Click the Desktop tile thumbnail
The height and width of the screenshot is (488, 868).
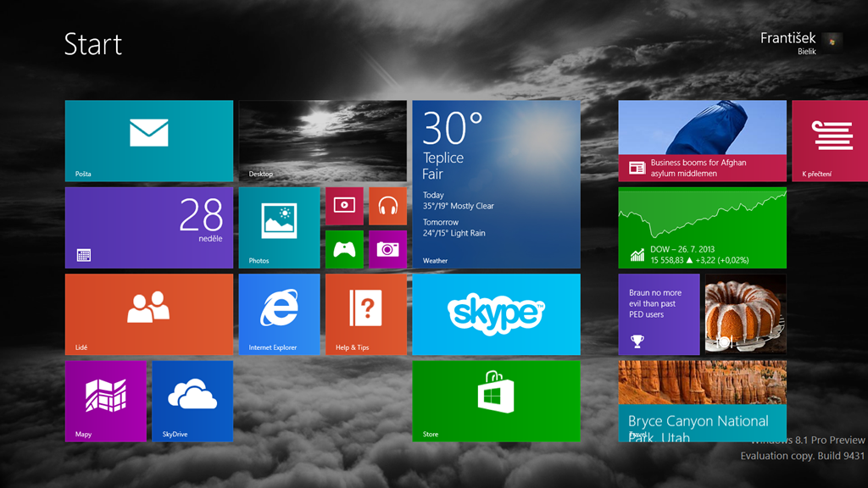322,141
